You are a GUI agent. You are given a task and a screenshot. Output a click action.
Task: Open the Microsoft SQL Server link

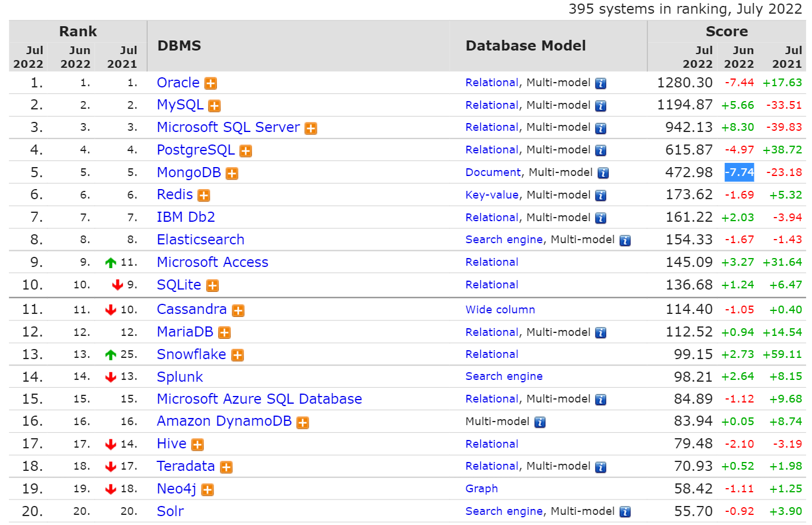point(228,127)
